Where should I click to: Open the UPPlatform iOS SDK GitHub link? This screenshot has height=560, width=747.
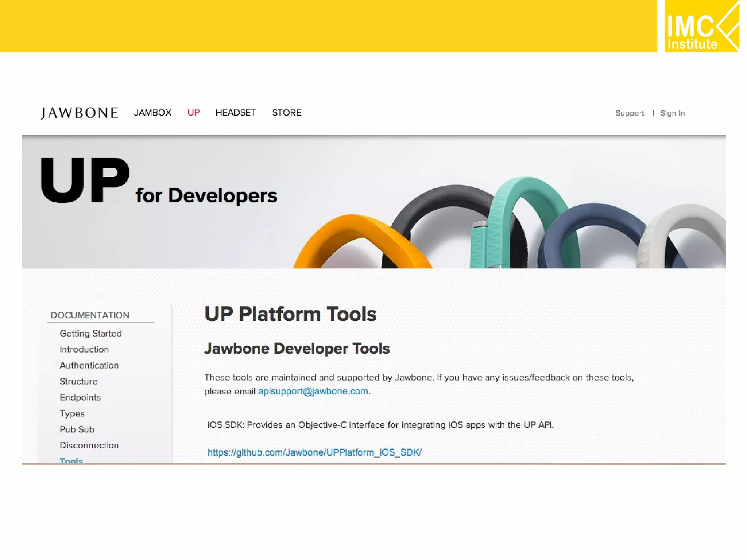[x=314, y=452]
